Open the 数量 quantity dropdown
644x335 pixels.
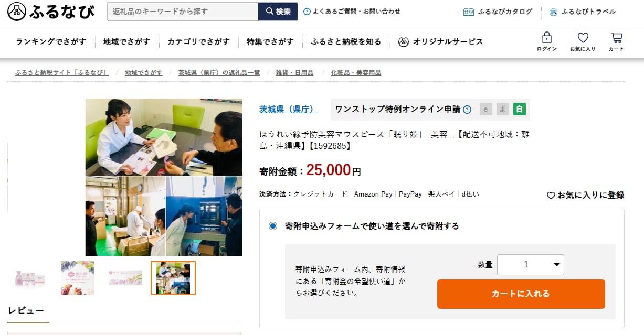coord(530,265)
